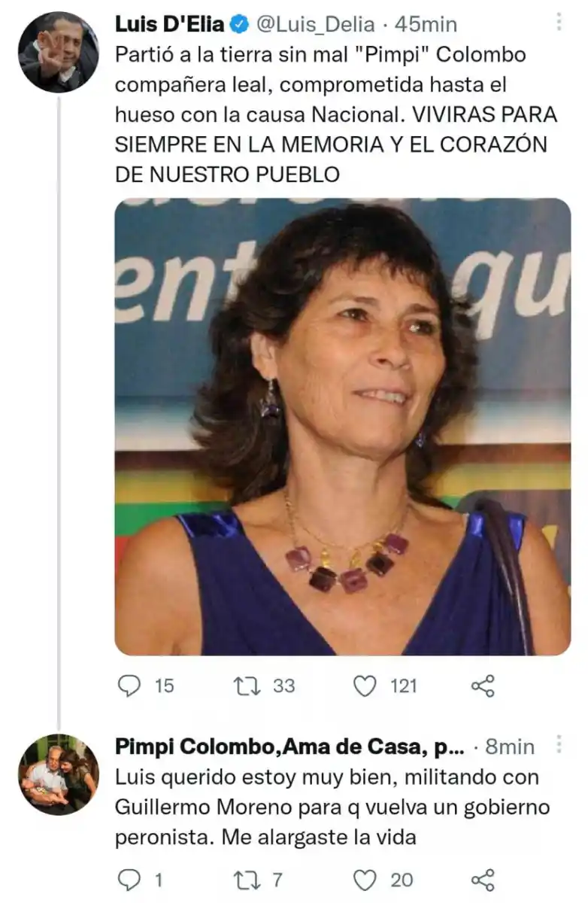Like Luis D'Elia's tweet

[x=366, y=684]
